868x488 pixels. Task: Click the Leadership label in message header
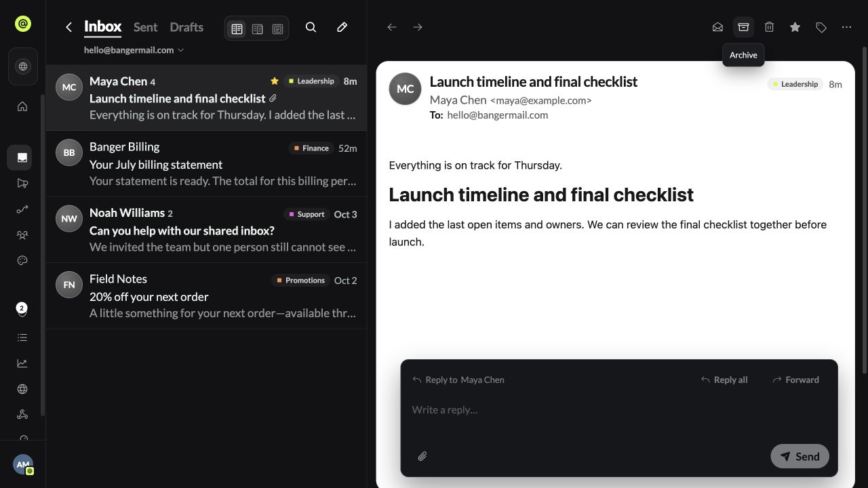795,84
